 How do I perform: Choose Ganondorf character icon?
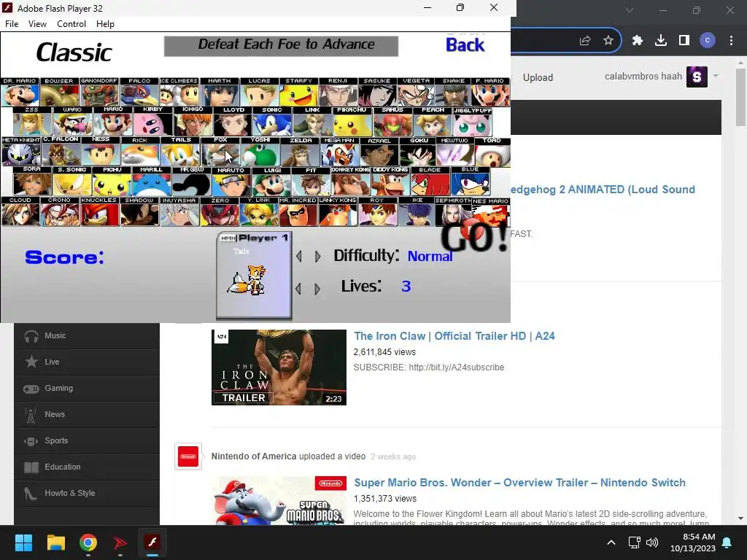[99, 92]
